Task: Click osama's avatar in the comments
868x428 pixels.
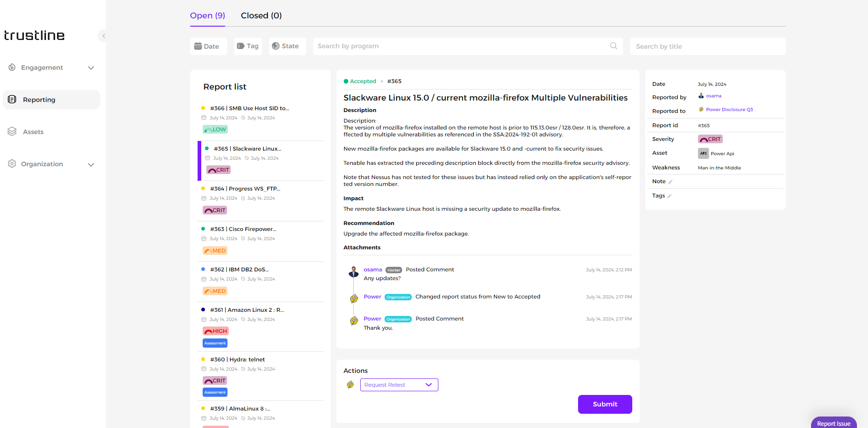Action: [353, 272]
